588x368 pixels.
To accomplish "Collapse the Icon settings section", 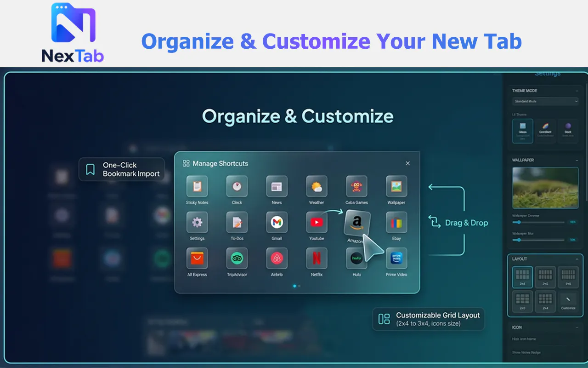I will pos(577,328).
